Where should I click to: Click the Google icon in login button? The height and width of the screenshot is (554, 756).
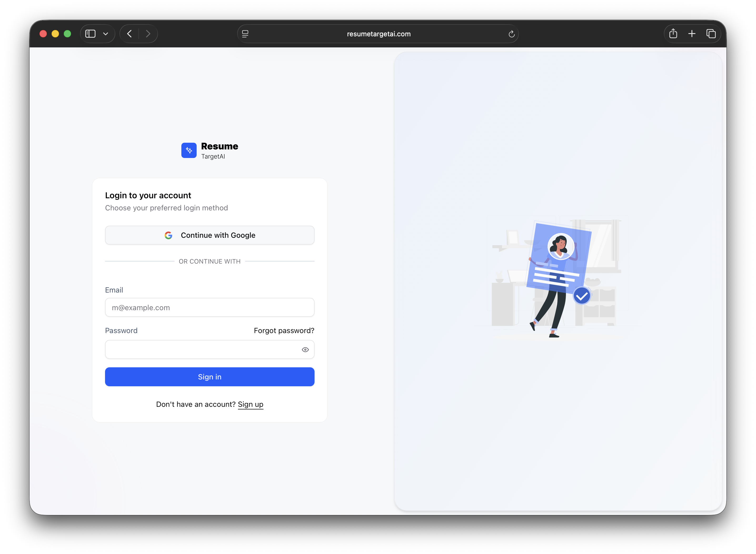[169, 235]
